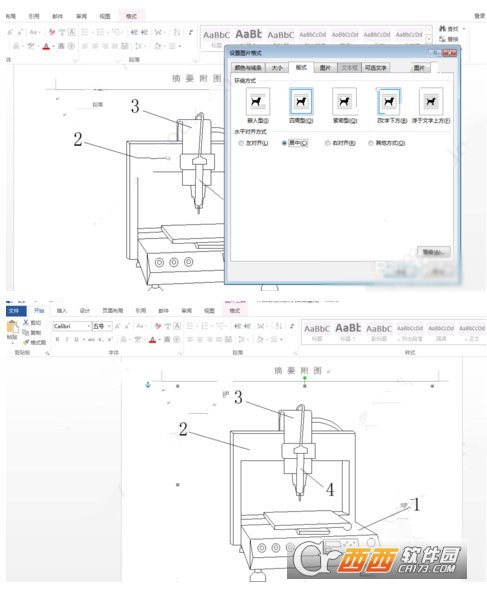Click the 格式刷 format painter icon
Viewport: 487px width, 589px height.
pos(26,342)
